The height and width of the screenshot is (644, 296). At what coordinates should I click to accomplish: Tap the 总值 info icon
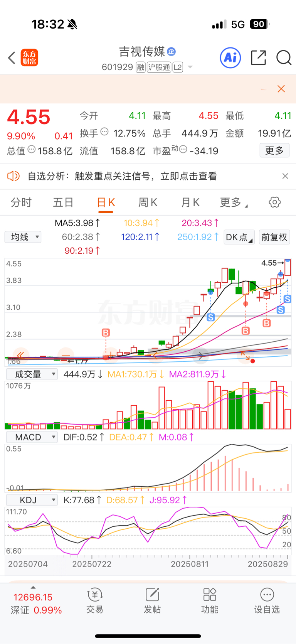[x=32, y=149]
